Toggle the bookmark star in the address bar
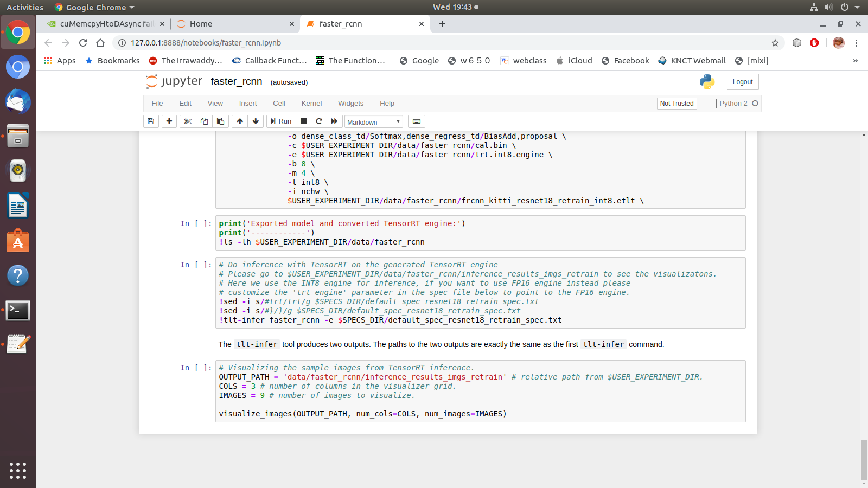 click(x=776, y=43)
